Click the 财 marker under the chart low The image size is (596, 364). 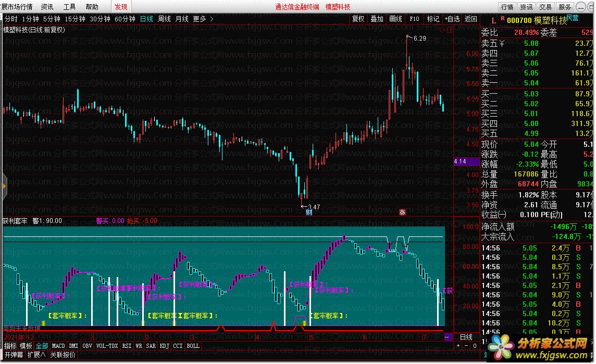309,212
